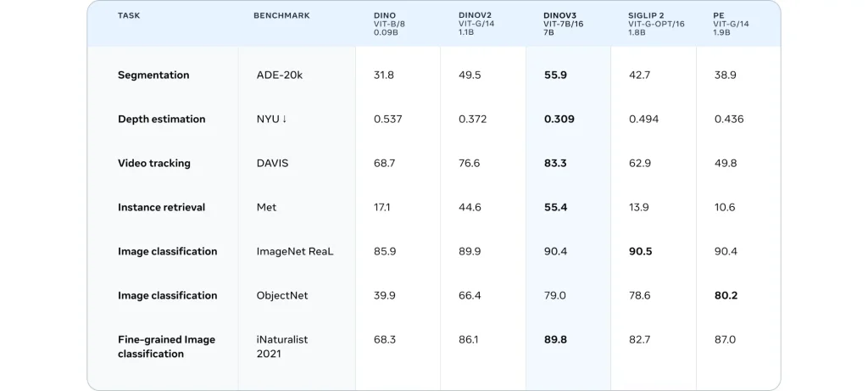
Task: Click the bold 90.5 SigLIP 2 score
Action: click(x=641, y=252)
